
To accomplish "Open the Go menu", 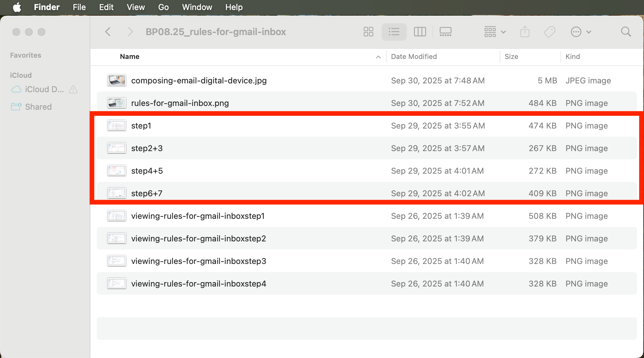I will coord(163,7).
